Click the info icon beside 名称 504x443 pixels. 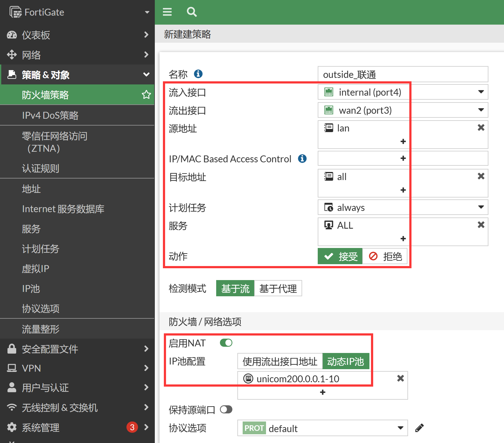(198, 74)
